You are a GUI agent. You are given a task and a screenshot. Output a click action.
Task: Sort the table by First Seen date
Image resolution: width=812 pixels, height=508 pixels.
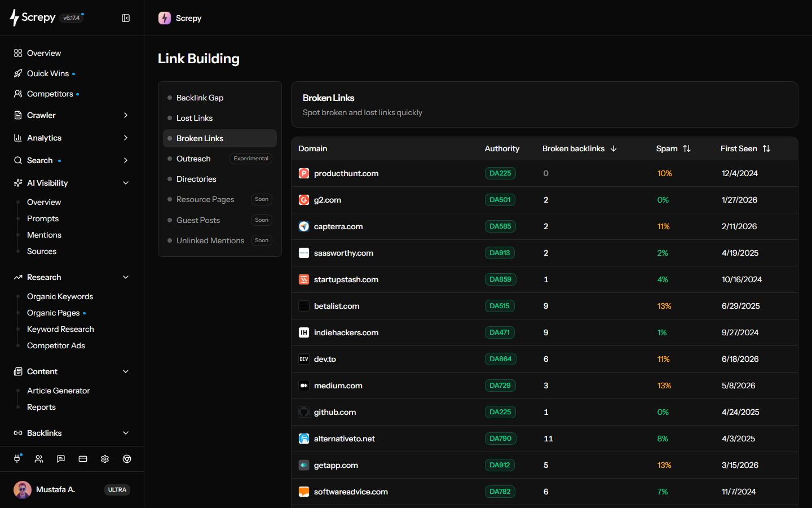(x=745, y=148)
